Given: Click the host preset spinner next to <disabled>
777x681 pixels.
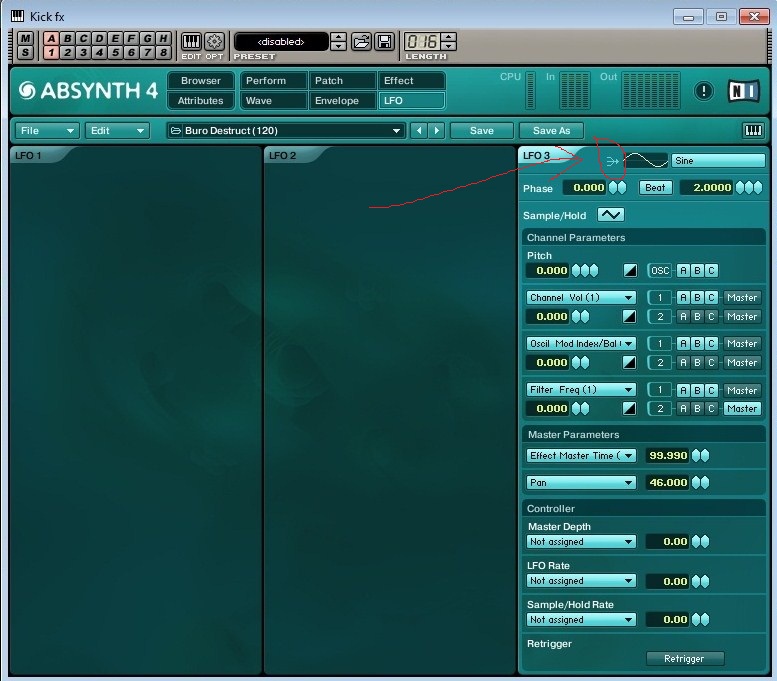Looking at the screenshot, I should [x=338, y=42].
